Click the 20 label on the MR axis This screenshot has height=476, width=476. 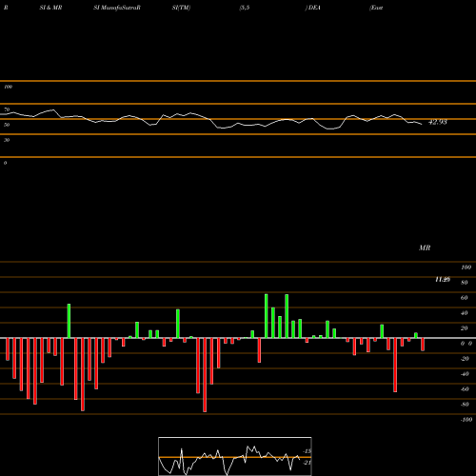click(465, 328)
